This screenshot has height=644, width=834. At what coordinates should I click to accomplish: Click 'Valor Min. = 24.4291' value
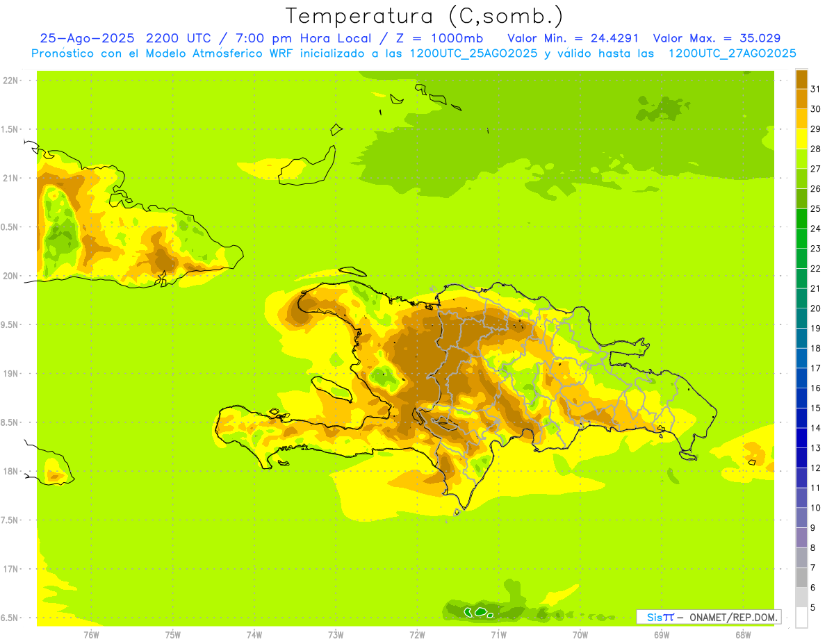pyautogui.click(x=573, y=38)
